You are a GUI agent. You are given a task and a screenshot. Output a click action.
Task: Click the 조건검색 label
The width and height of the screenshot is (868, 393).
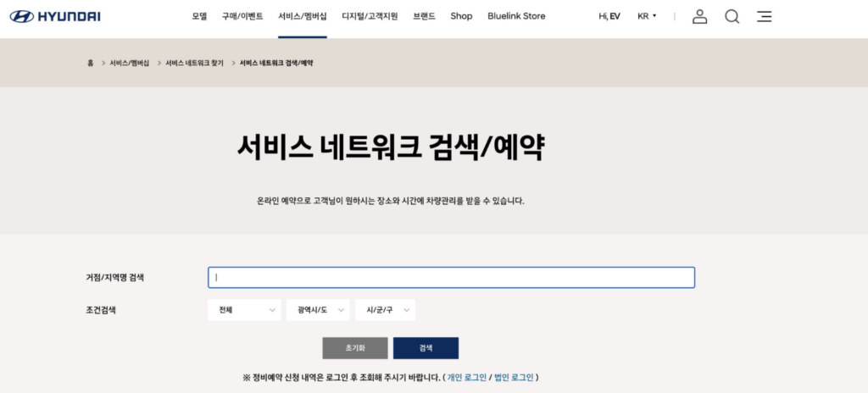[101, 310]
